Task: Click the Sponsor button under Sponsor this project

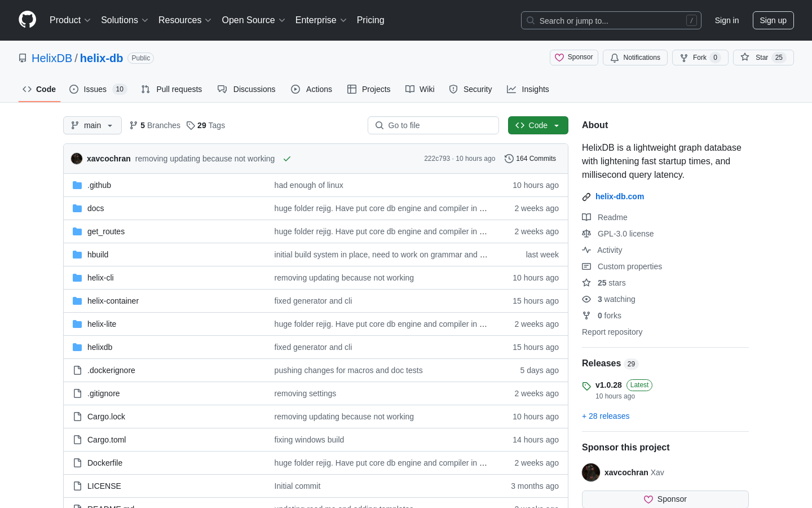Action: point(665,499)
